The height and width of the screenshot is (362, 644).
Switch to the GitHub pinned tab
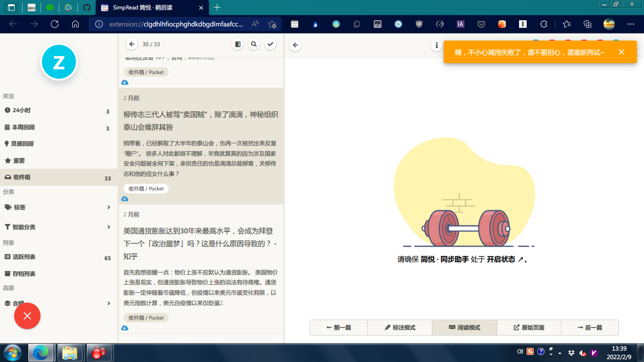tap(86, 8)
